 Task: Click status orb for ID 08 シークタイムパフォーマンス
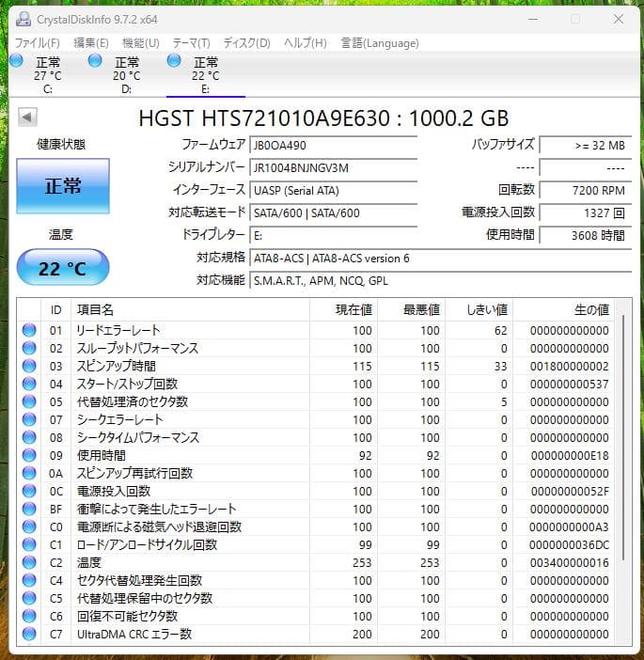29,437
